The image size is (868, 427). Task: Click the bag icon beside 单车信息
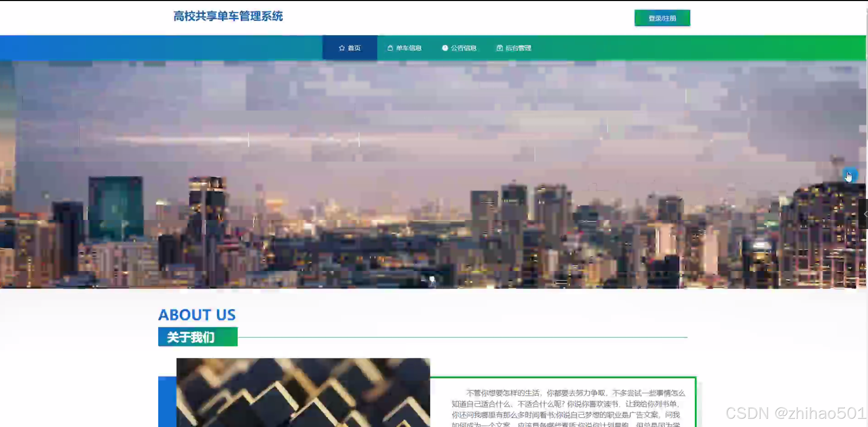click(390, 48)
